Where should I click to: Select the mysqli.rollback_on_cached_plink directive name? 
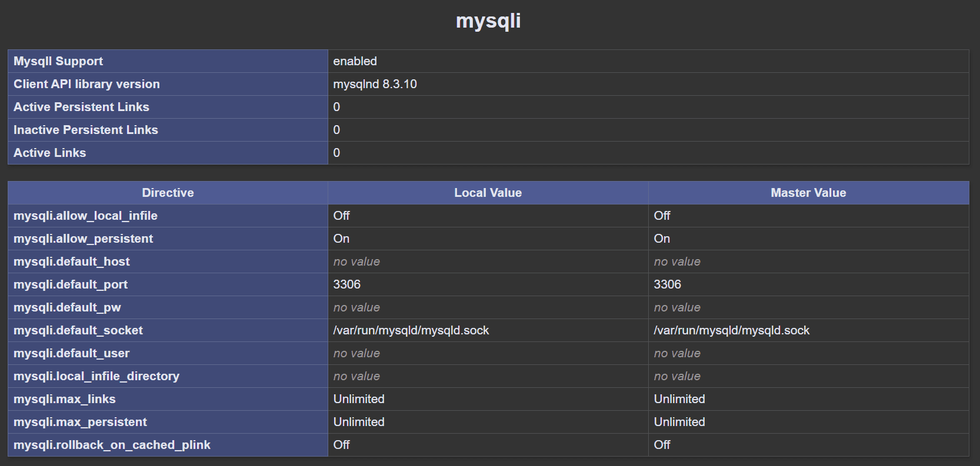pyautogui.click(x=112, y=445)
